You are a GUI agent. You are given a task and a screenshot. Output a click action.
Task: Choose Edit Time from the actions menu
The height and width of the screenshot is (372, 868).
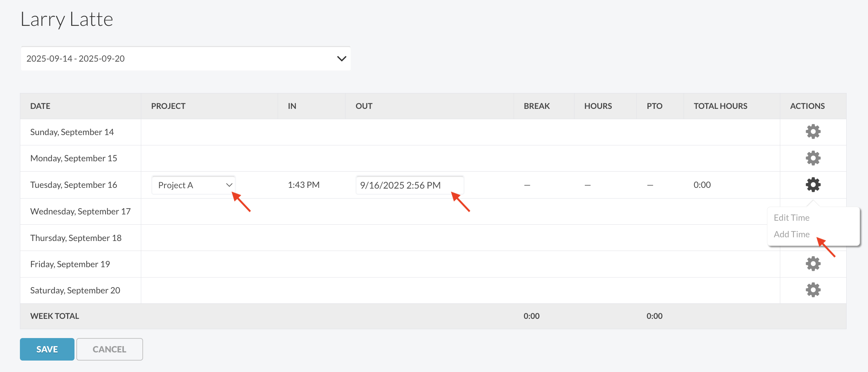coord(791,218)
